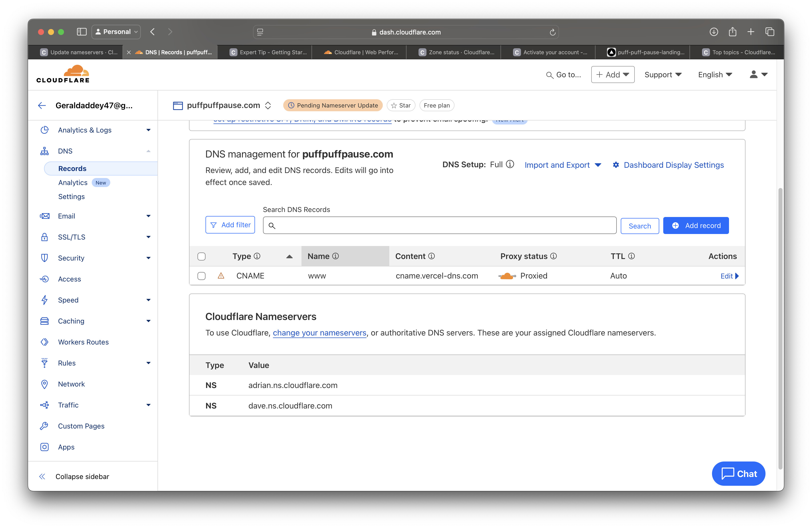Reload page with the refresh icon

click(552, 32)
